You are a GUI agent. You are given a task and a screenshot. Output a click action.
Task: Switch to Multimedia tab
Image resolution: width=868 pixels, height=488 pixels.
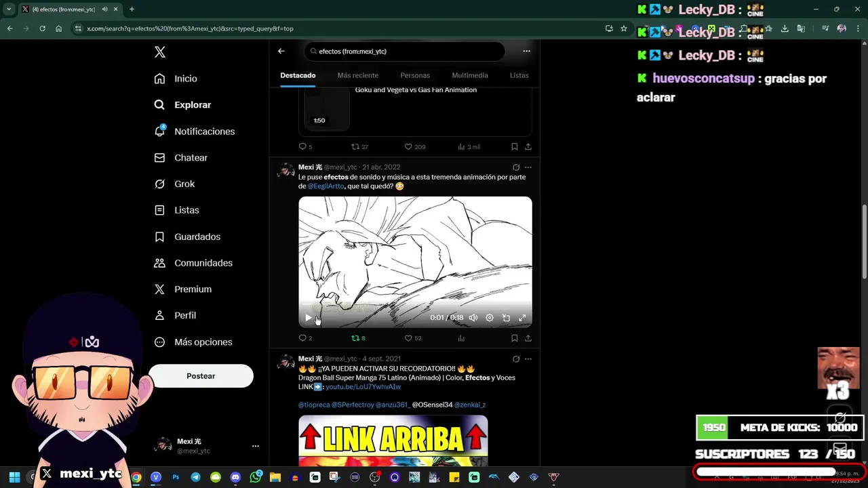tap(470, 75)
